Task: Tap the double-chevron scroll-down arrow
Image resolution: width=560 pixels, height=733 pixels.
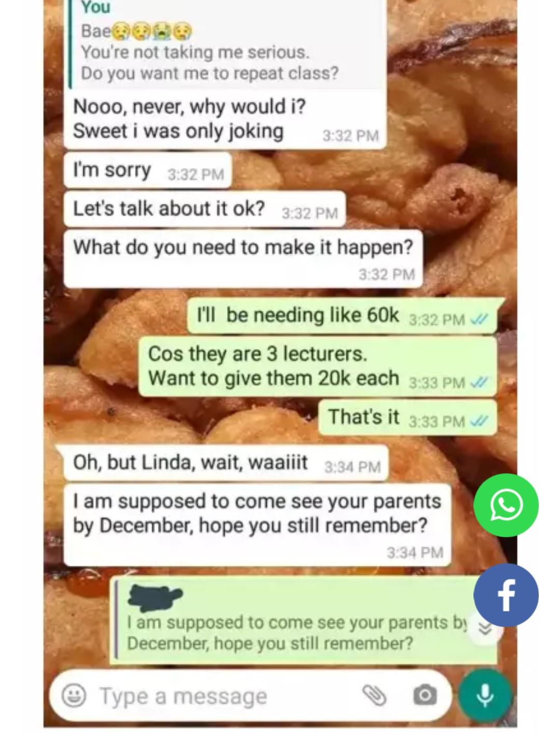Action: [485, 629]
